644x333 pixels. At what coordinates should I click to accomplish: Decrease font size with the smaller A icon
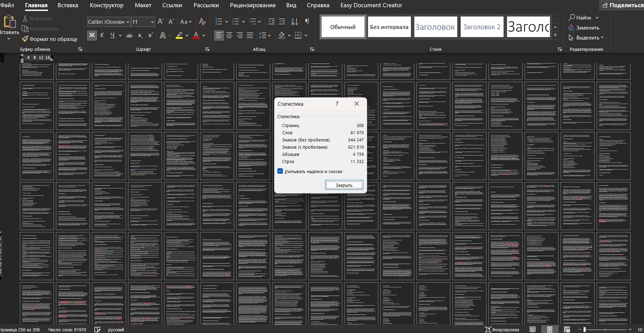(171, 22)
